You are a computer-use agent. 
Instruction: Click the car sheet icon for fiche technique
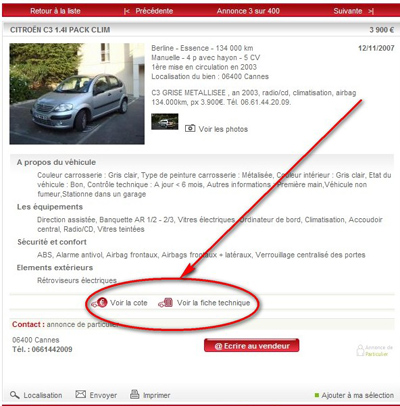tap(166, 302)
